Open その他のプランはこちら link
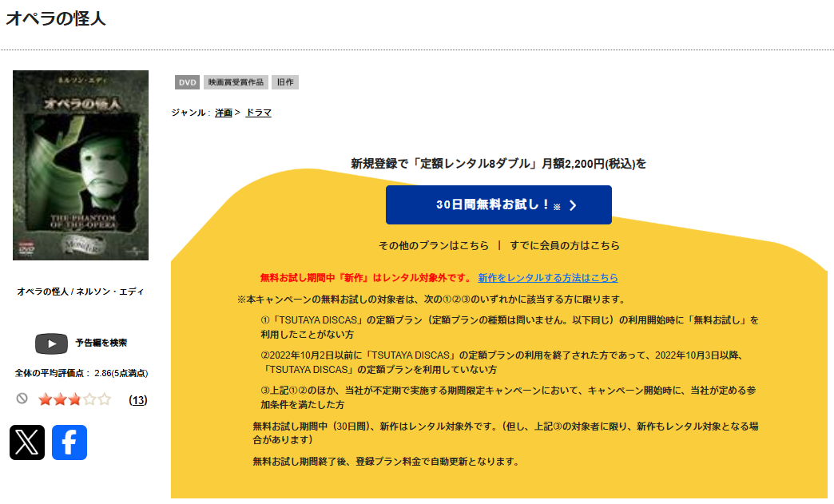Image resolution: width=834 pixels, height=504 pixels. pos(434,246)
